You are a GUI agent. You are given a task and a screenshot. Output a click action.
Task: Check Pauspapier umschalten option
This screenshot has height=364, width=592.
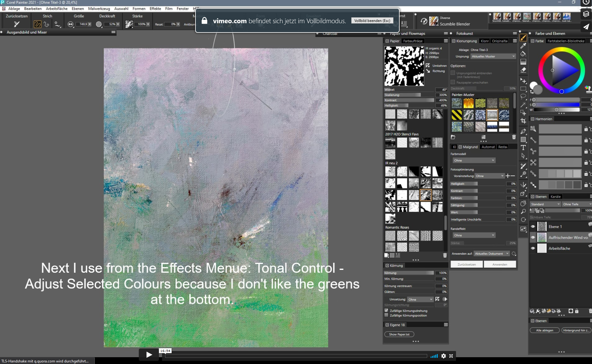point(453,82)
